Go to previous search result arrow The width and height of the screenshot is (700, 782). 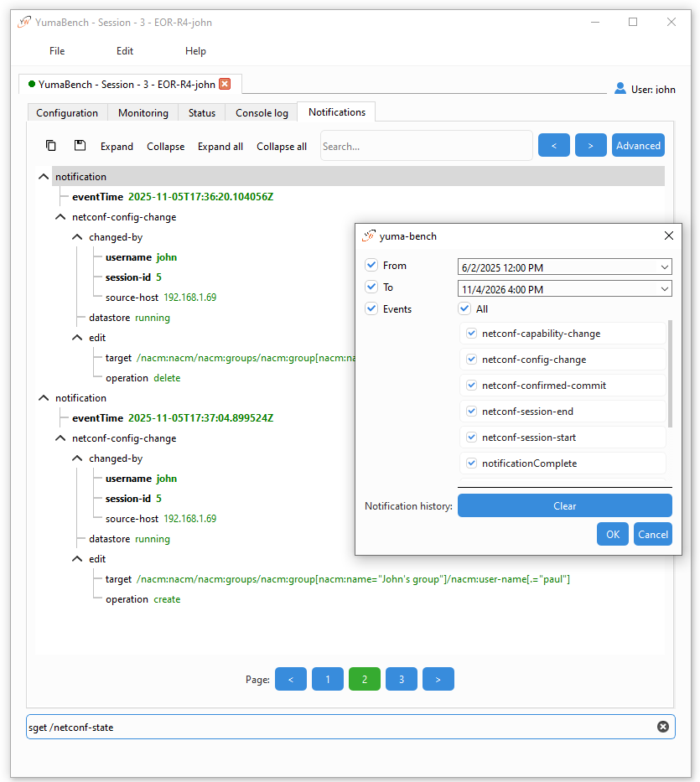[x=553, y=146]
